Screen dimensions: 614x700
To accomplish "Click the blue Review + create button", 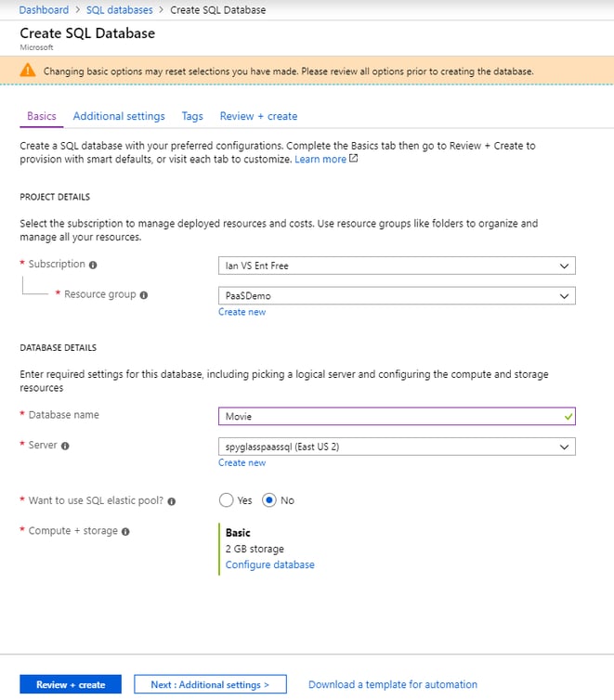I will pyautogui.click(x=71, y=685).
